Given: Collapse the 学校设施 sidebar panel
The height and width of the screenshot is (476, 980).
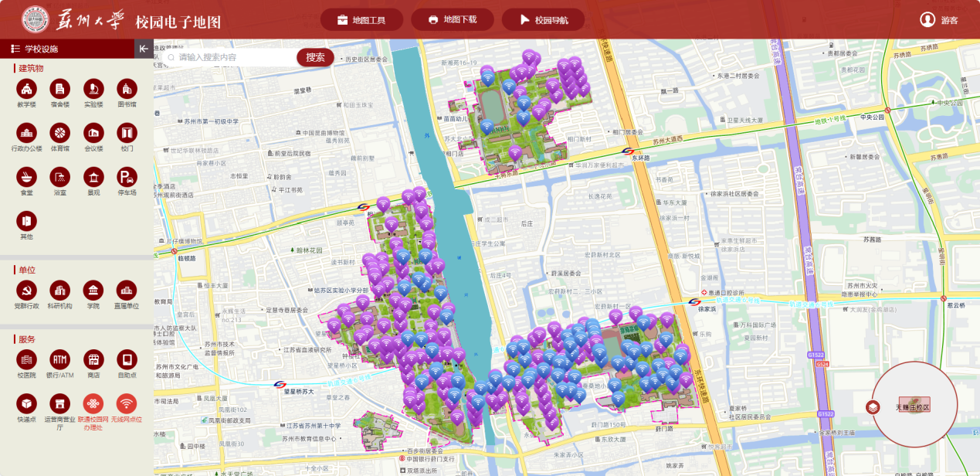Looking at the screenshot, I should 144,49.
